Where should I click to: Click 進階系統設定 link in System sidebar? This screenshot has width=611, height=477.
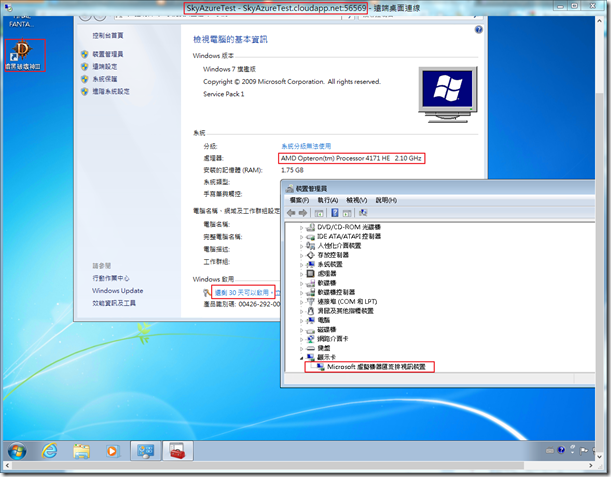[x=111, y=92]
